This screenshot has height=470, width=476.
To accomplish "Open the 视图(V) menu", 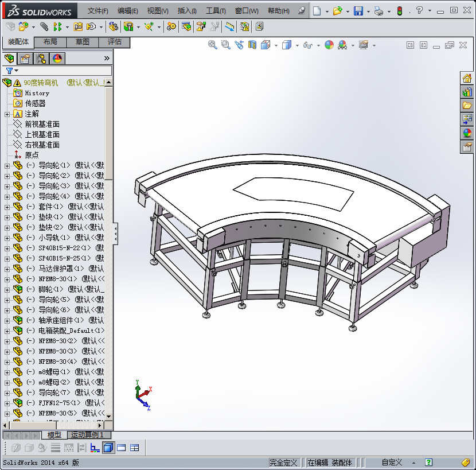I will [x=158, y=11].
